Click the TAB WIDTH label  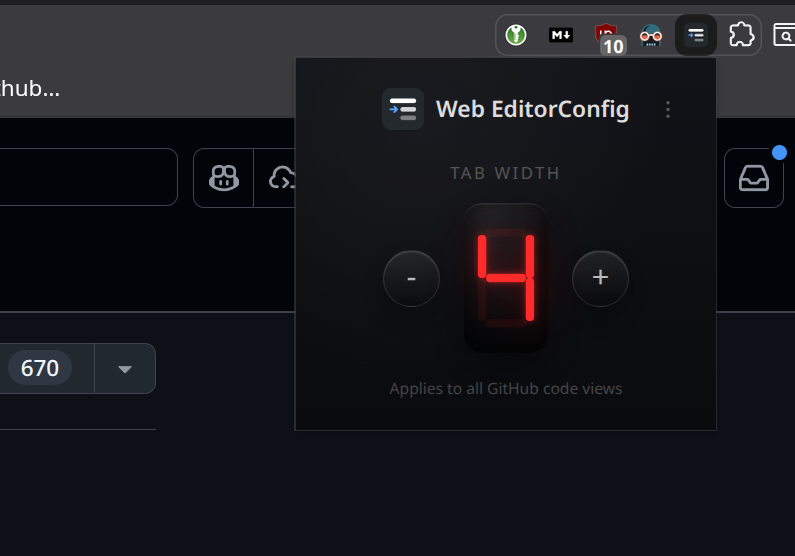click(x=505, y=173)
